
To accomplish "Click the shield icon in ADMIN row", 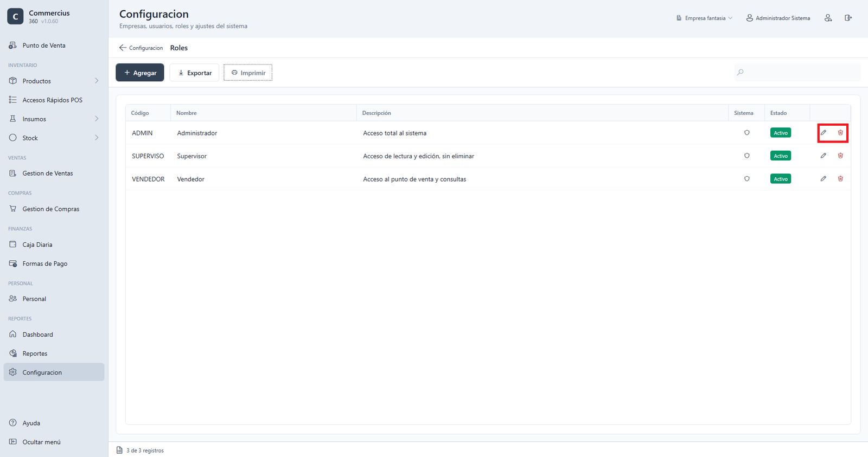I will (747, 133).
